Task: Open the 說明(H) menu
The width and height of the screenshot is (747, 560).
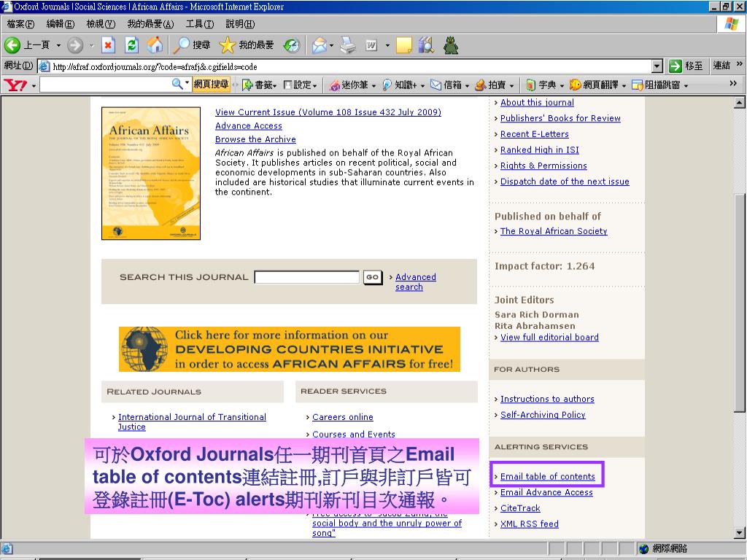Action: tap(240, 24)
